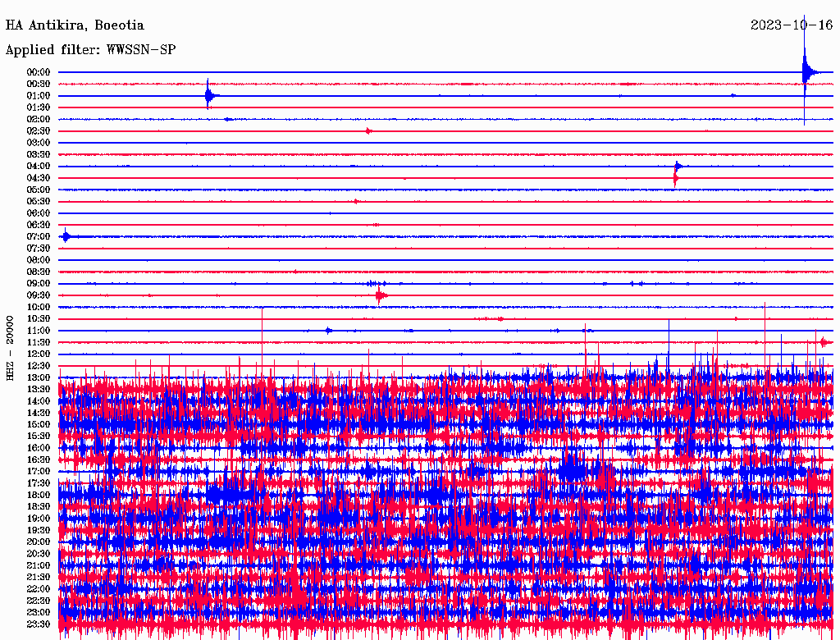The height and width of the screenshot is (640, 840).
Task: Select the date label 2023-10-16
Action: pos(792,25)
